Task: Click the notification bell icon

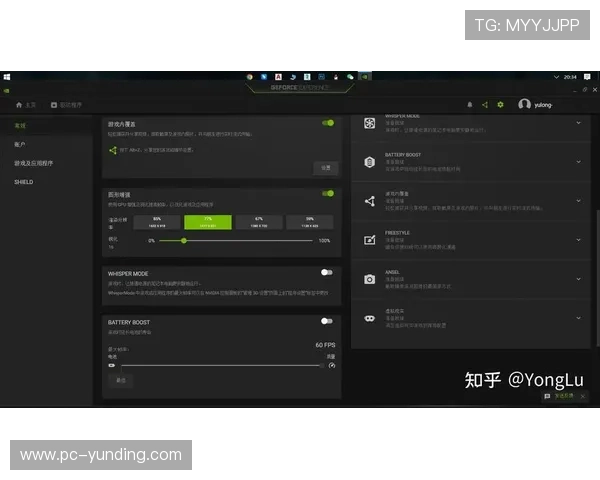Action: (x=470, y=104)
